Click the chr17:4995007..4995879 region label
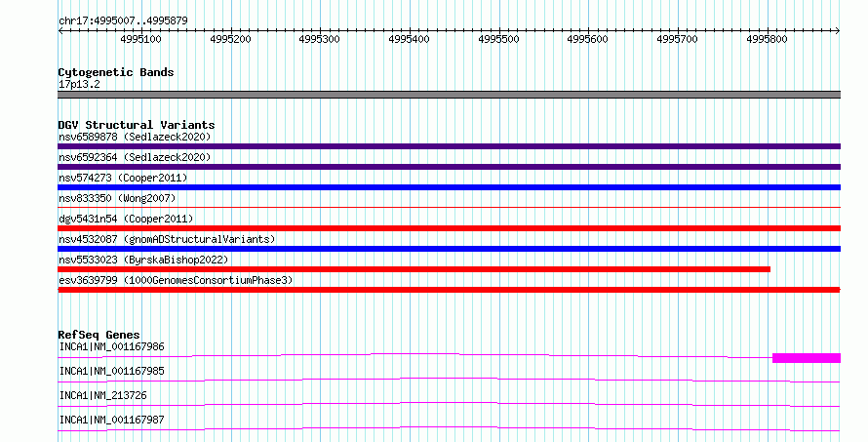 [x=123, y=20]
